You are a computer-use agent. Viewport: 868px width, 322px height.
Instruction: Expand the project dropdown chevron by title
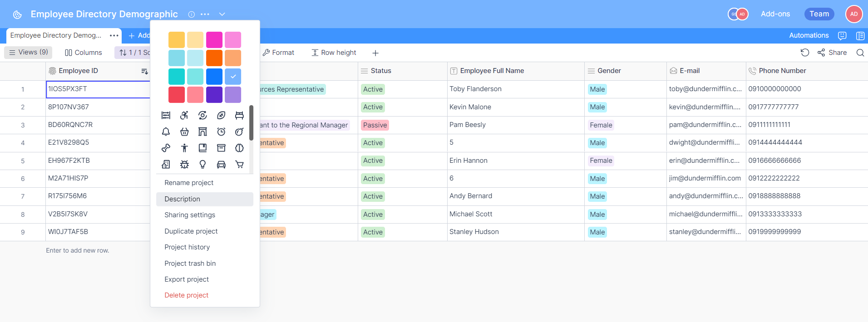tap(222, 14)
